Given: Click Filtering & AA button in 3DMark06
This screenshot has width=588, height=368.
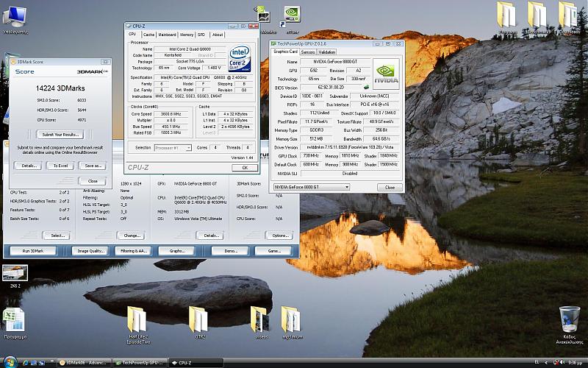Looking at the screenshot, I should pyautogui.click(x=133, y=251).
